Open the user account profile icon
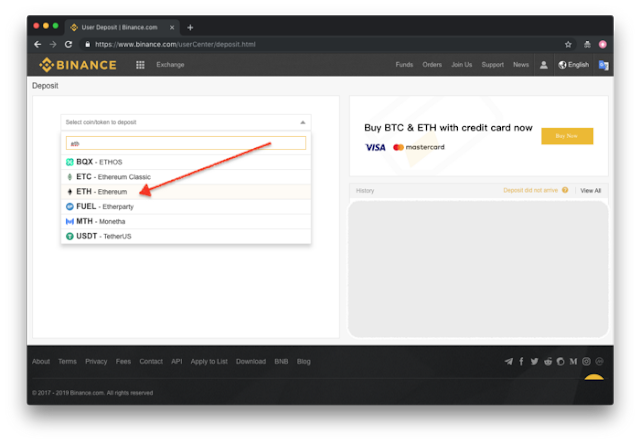The height and width of the screenshot is (443, 640). pyautogui.click(x=543, y=65)
